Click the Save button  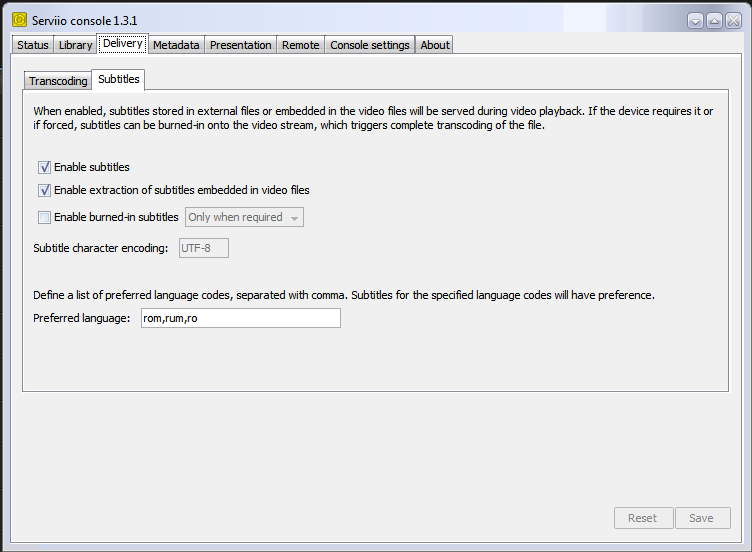tap(702, 518)
